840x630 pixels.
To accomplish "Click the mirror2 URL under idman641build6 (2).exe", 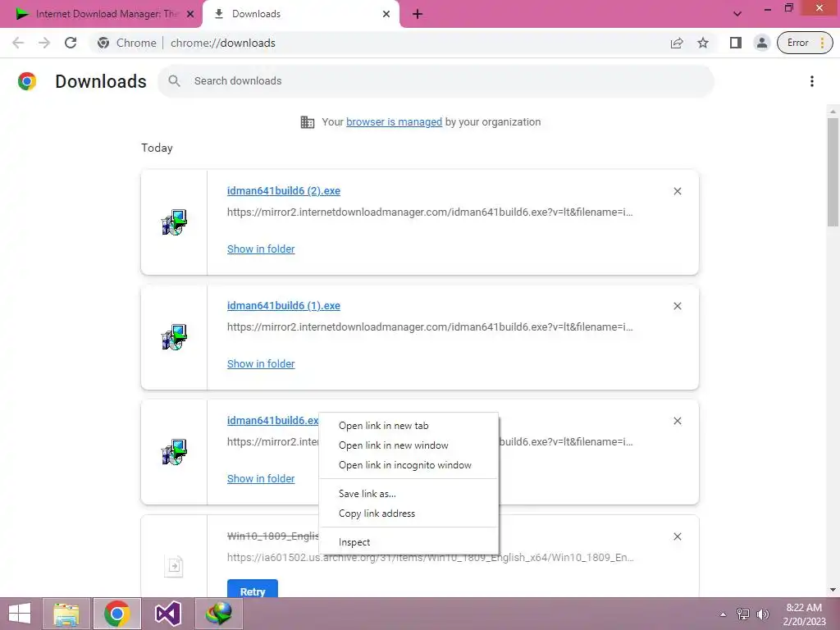I will tap(430, 212).
